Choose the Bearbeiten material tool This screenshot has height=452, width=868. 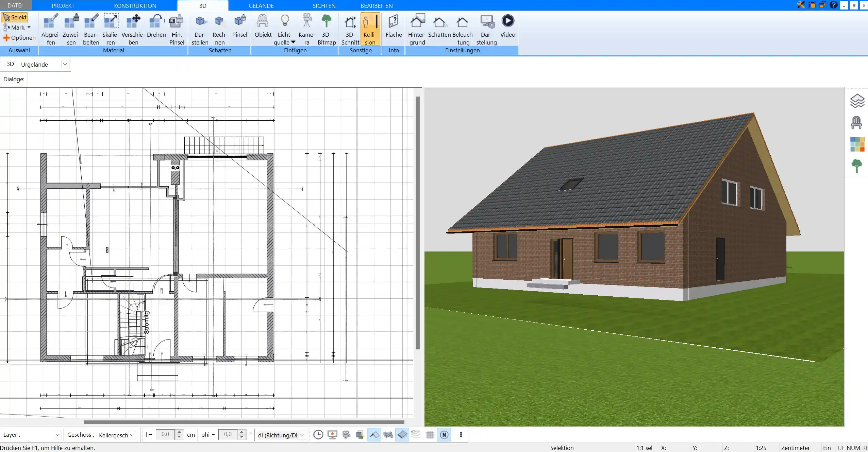pos(91,29)
